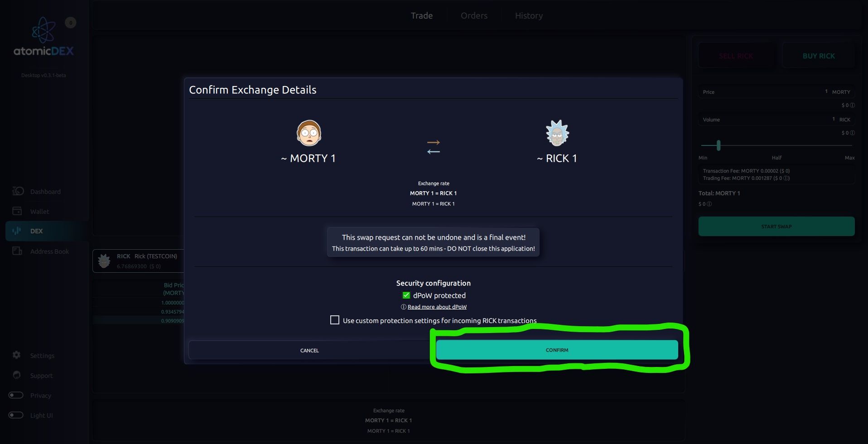Click the Price input field
Image resolution: width=868 pixels, height=444 pixels.
pos(776,92)
